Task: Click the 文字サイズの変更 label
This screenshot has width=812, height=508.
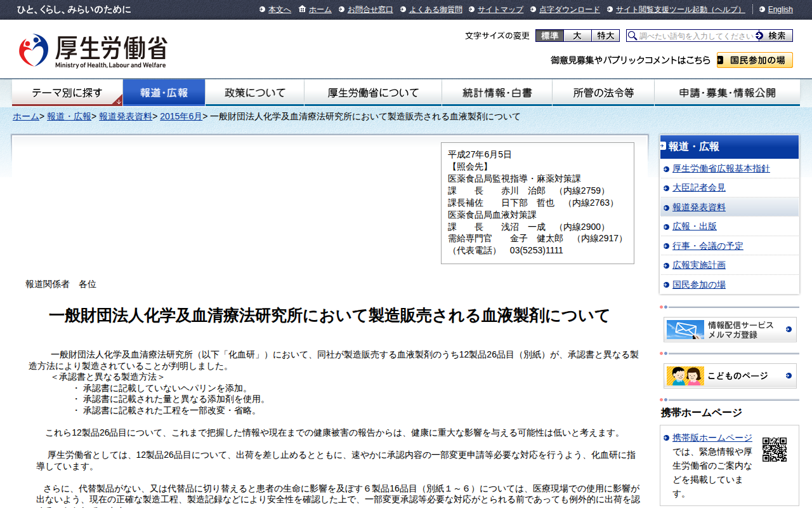Action: pyautogui.click(x=497, y=36)
